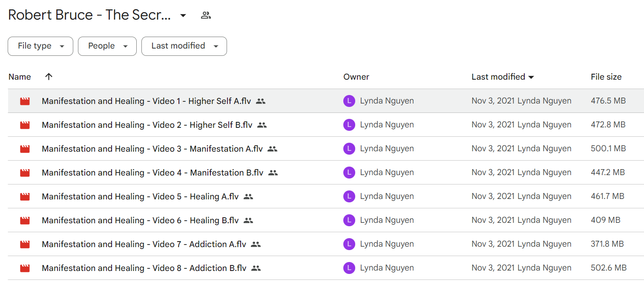Click modified date in Addiction B.flv row
Viewport: 644px width, 291px height.
(493, 268)
